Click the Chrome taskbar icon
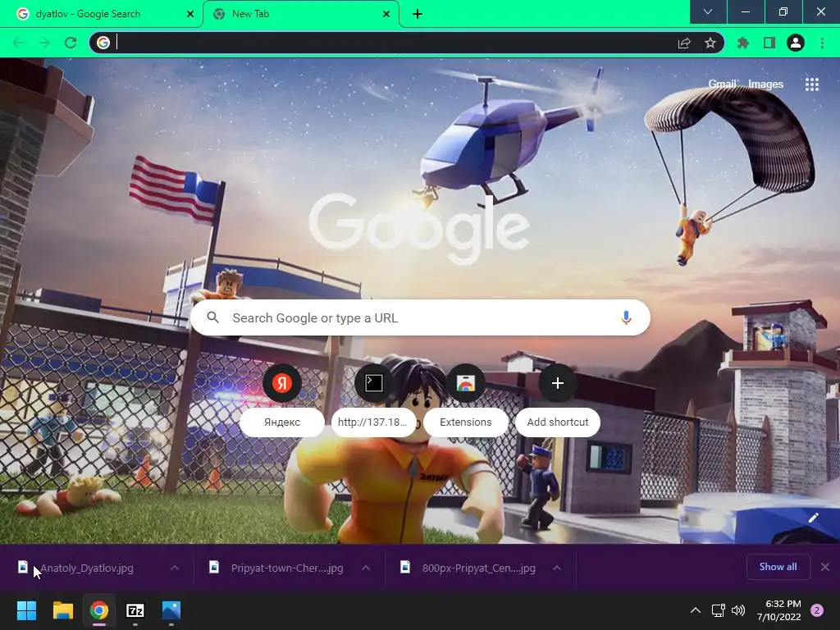840x630 pixels. click(99, 610)
